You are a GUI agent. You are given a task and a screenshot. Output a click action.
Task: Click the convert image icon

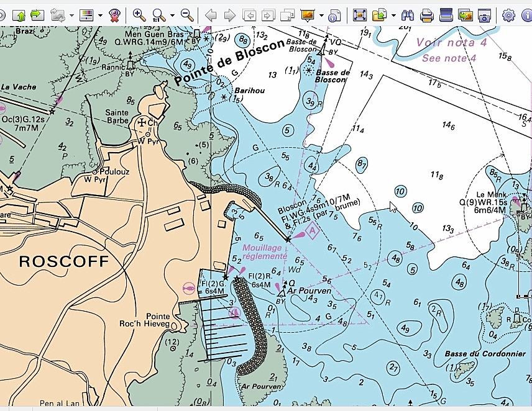465,16
